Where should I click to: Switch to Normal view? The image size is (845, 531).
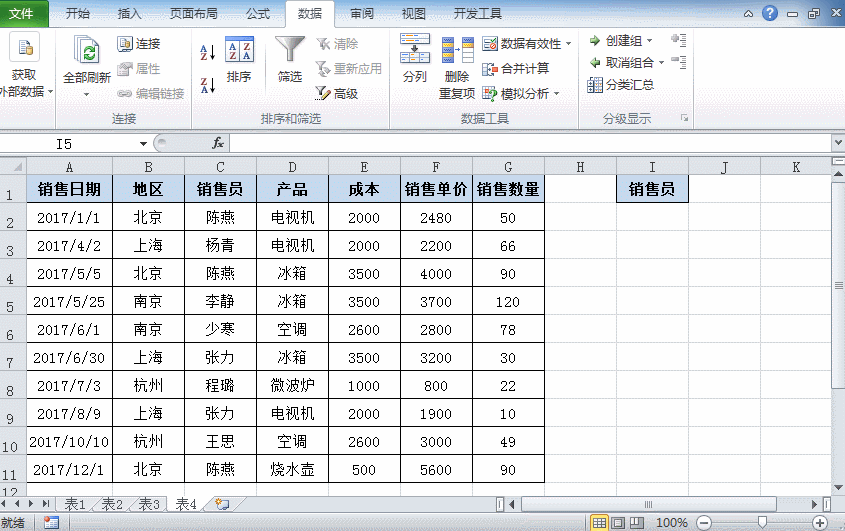[x=599, y=522]
